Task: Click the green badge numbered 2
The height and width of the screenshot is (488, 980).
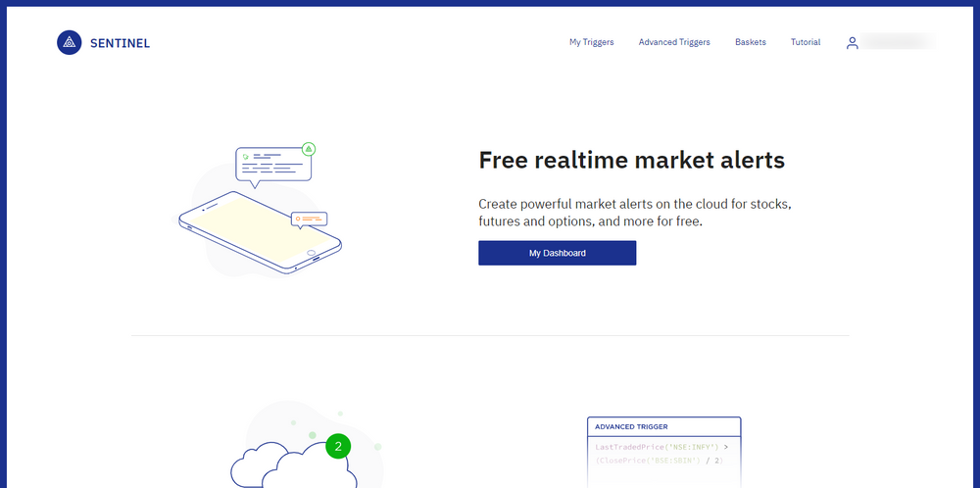Action: [338, 446]
